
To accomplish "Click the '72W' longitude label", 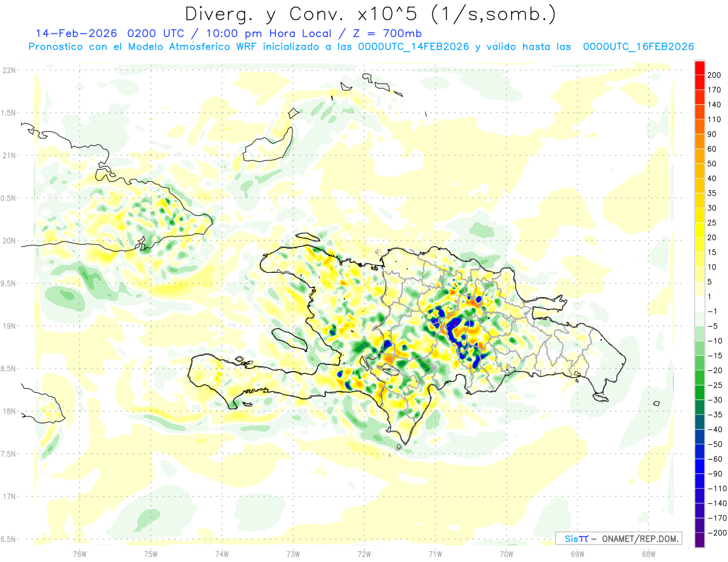I will 364,554.
